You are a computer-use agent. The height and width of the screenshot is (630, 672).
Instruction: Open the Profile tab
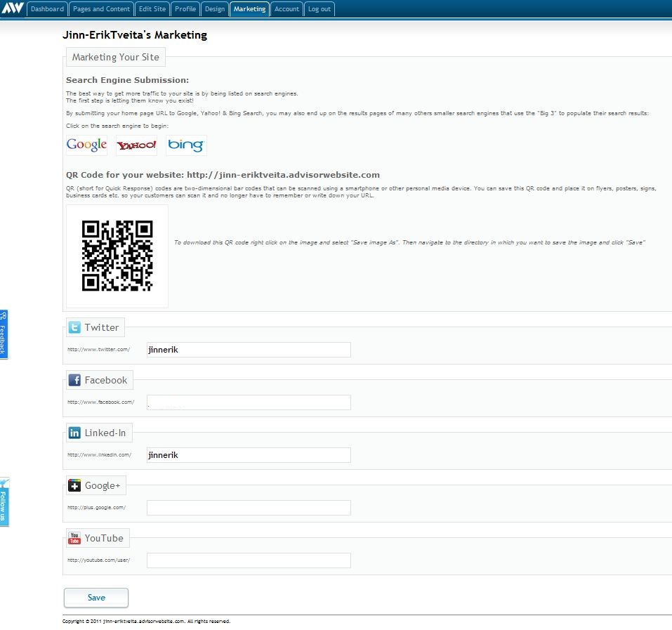tap(185, 9)
